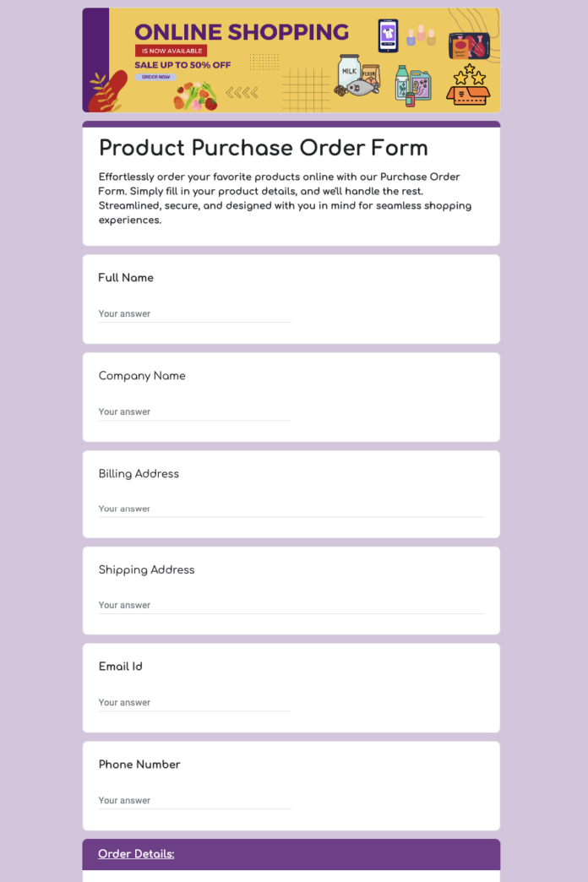Select the Email Id answer field
Image resolution: width=588 pixels, height=882 pixels.
point(194,702)
